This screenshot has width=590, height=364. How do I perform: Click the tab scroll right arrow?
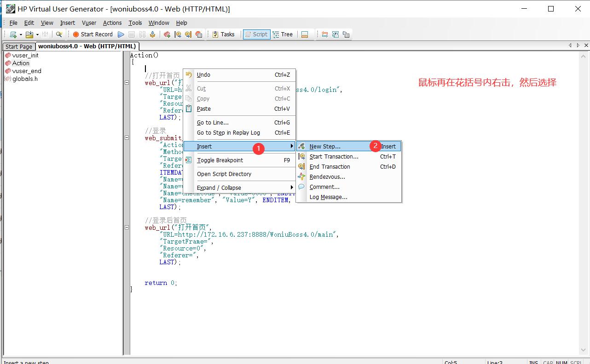[578, 45]
